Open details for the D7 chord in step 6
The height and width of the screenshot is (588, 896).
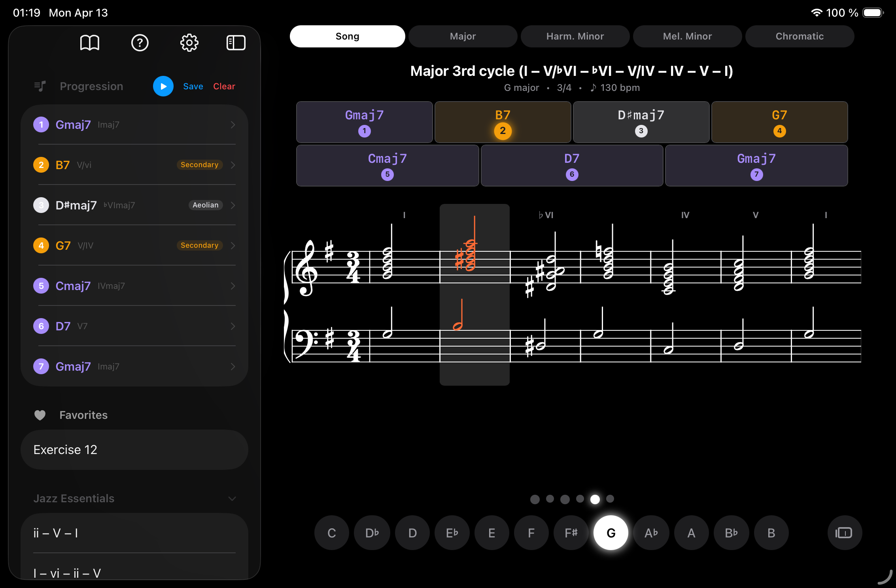click(x=233, y=326)
